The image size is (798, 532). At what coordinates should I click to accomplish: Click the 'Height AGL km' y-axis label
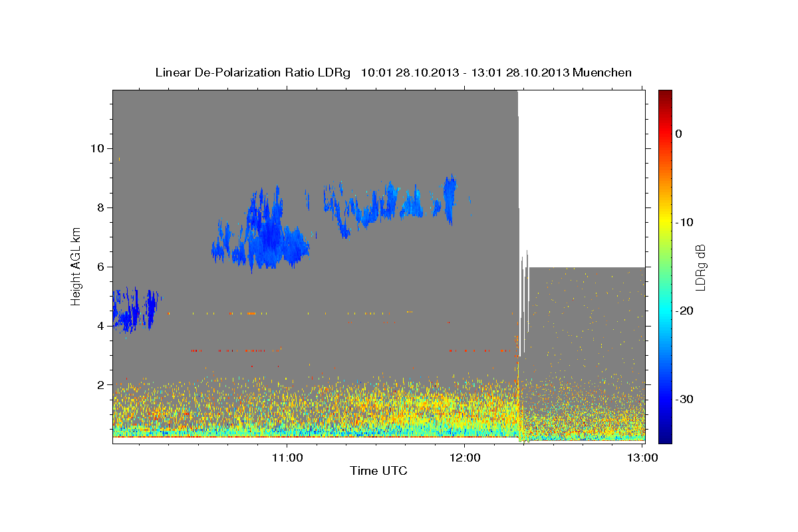(76, 267)
